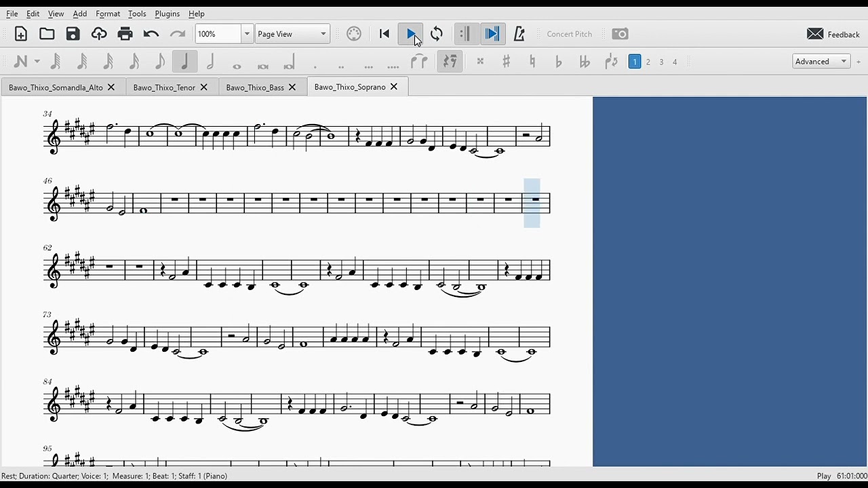The image size is (868, 488).
Task: Click the Save file icon
Action: (73, 34)
